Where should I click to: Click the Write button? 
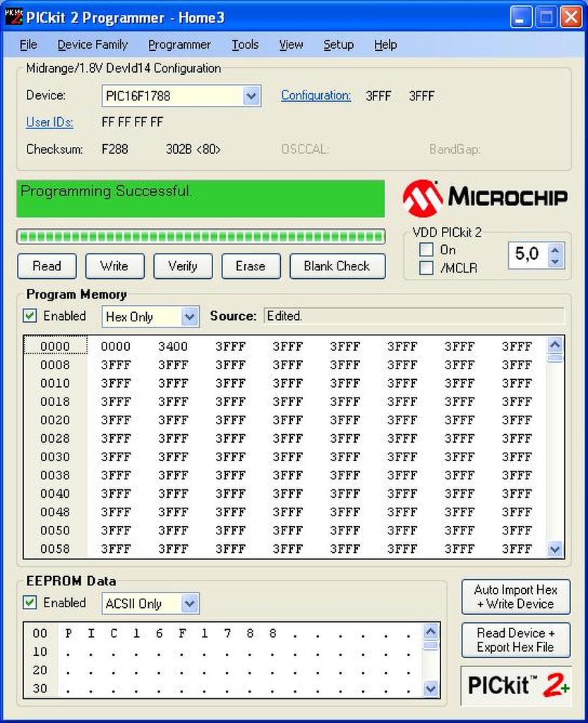click(115, 266)
